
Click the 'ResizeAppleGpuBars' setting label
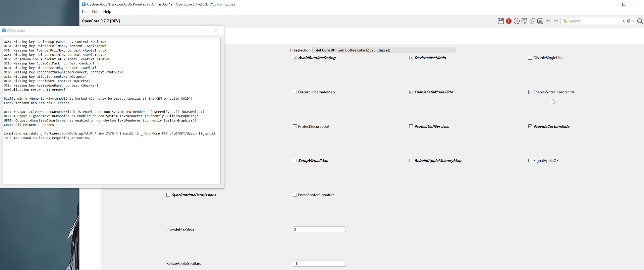(x=183, y=264)
